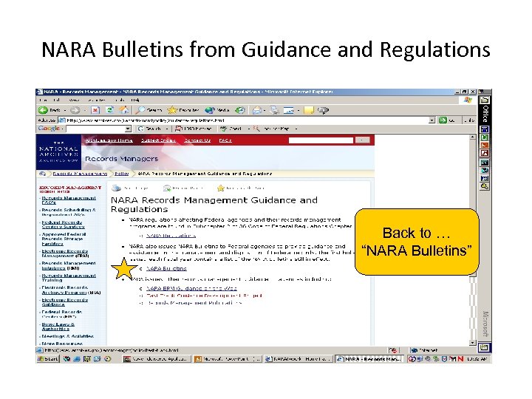Open the Subject Index header link
The image size is (532, 399).
pos(158,140)
